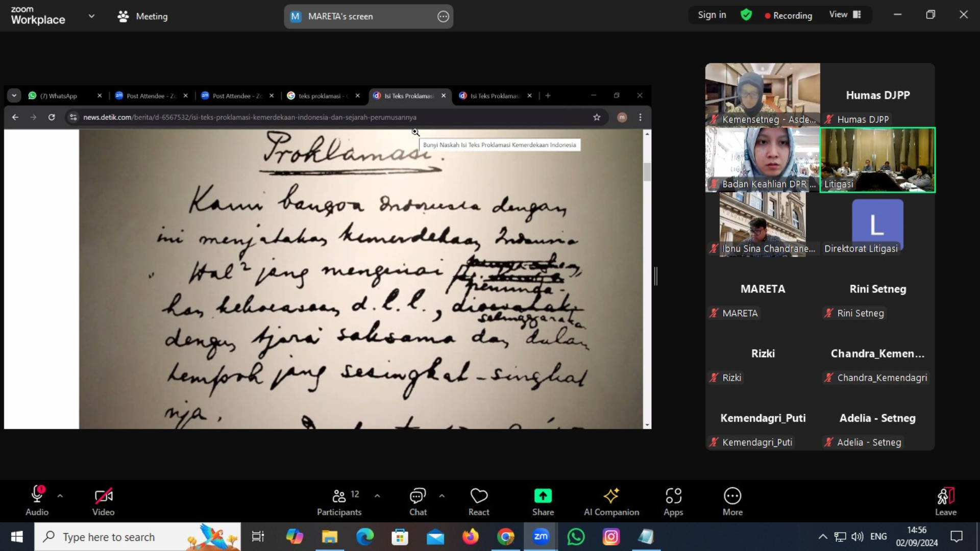Select the Meeting tab
980x551 pixels.
(142, 16)
